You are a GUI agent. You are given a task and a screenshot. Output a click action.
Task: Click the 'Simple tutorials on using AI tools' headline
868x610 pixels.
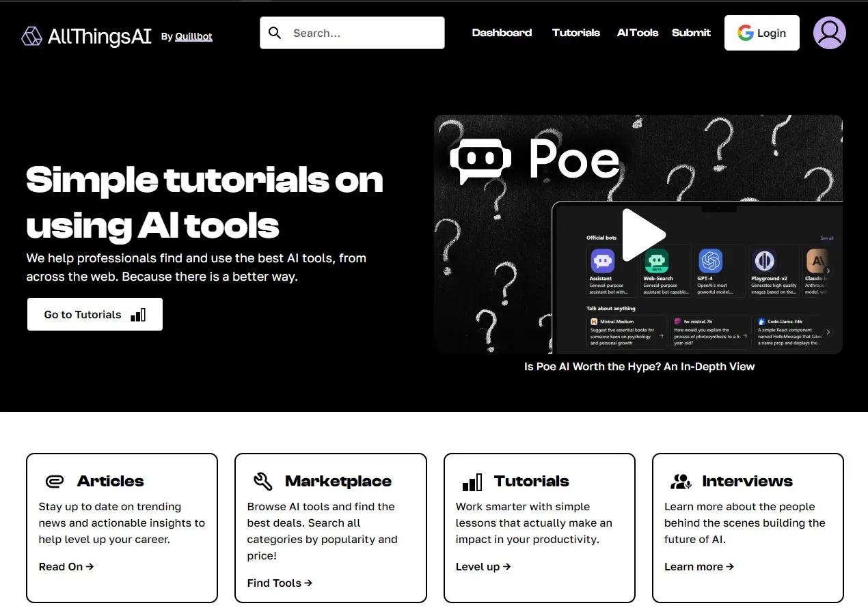[x=204, y=202]
